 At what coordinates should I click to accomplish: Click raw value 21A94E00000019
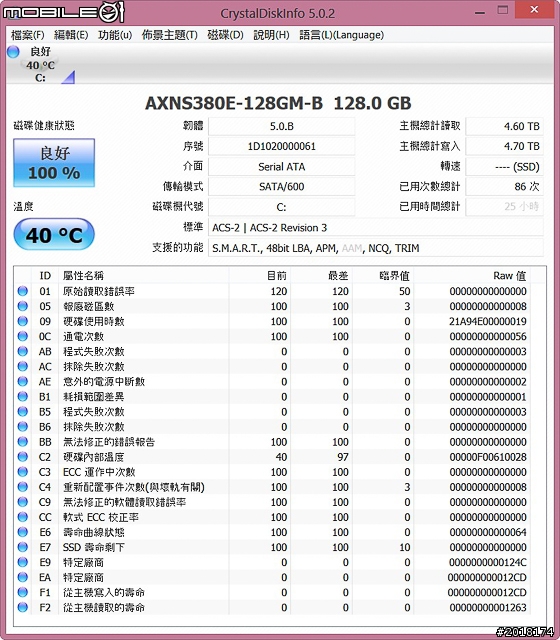tap(488, 322)
